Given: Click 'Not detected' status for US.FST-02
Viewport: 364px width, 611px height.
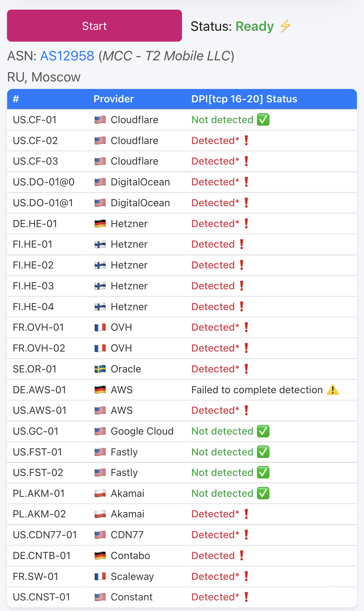Looking at the screenshot, I should point(222,473).
